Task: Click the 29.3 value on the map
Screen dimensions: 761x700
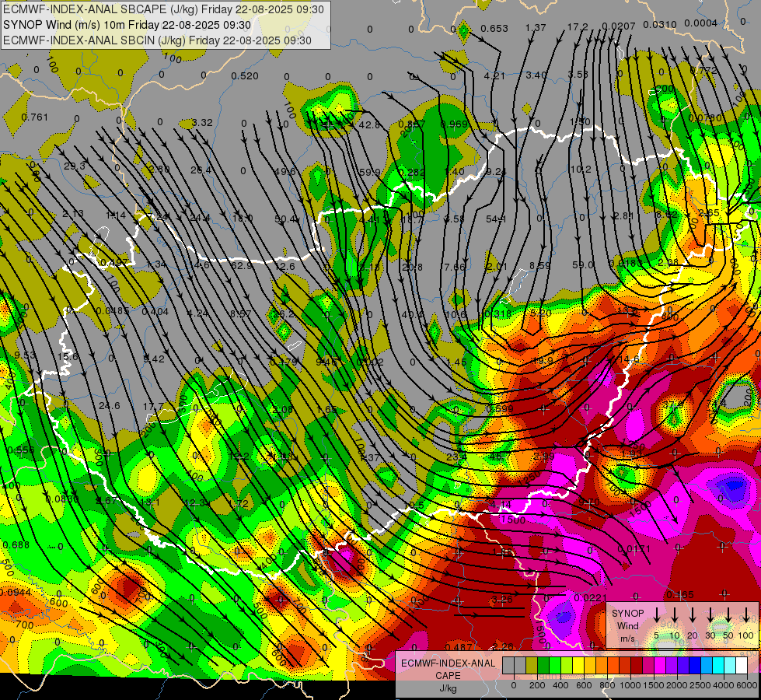Action: click(75, 166)
